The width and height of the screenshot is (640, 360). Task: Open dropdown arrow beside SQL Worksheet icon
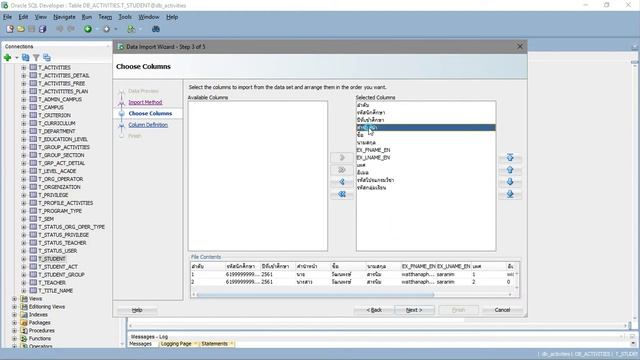pos(140,29)
